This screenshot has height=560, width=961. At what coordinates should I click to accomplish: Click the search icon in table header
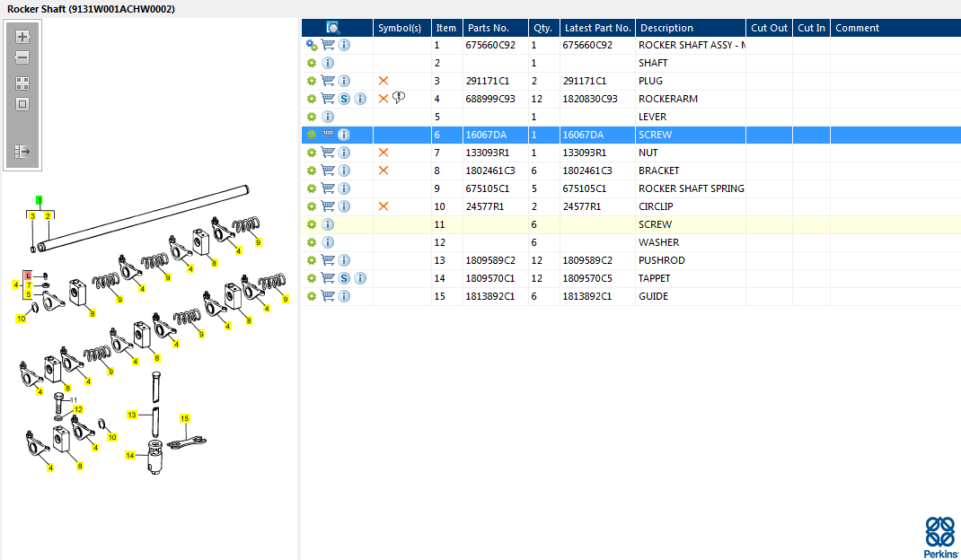pos(333,28)
